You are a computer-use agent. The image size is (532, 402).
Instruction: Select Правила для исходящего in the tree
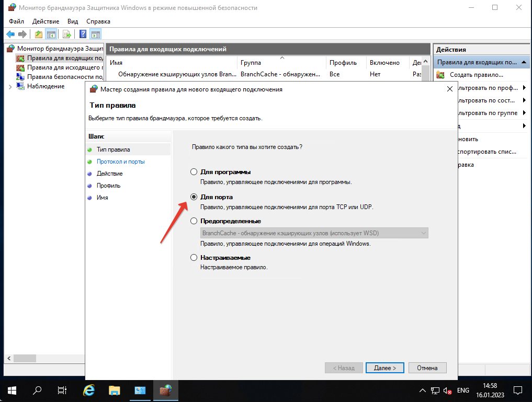click(65, 67)
